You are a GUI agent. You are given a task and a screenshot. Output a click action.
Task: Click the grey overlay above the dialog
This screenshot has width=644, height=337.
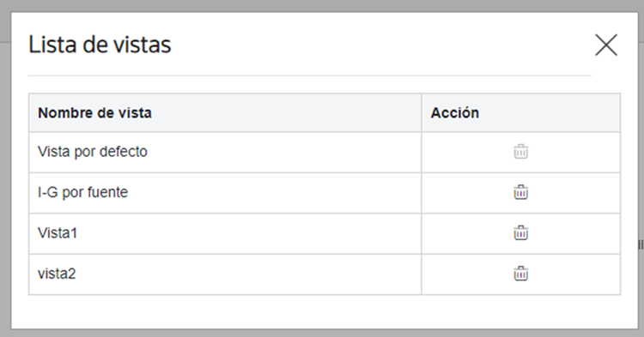pos(322,5)
